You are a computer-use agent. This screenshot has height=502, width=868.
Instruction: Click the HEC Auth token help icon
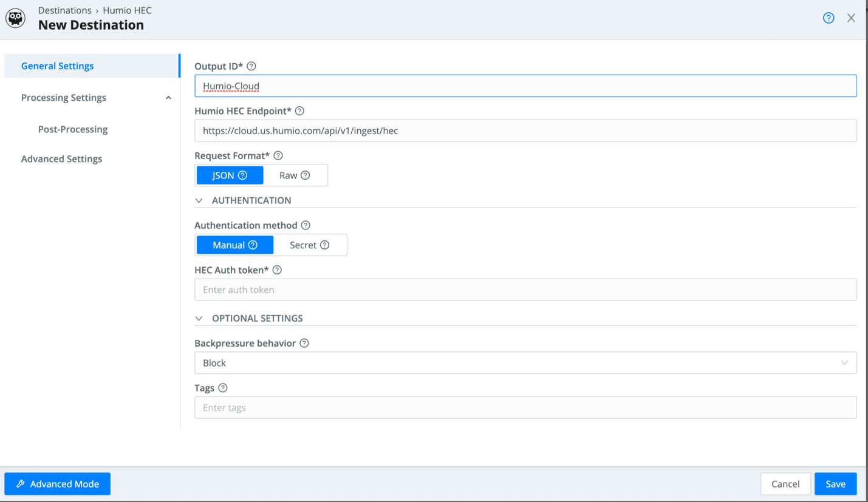(277, 270)
